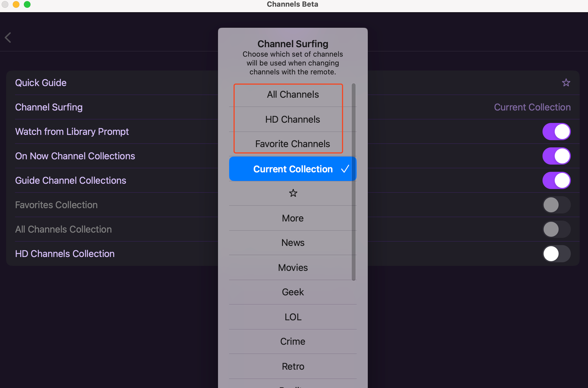Choose HD Channels from the list

tap(293, 119)
